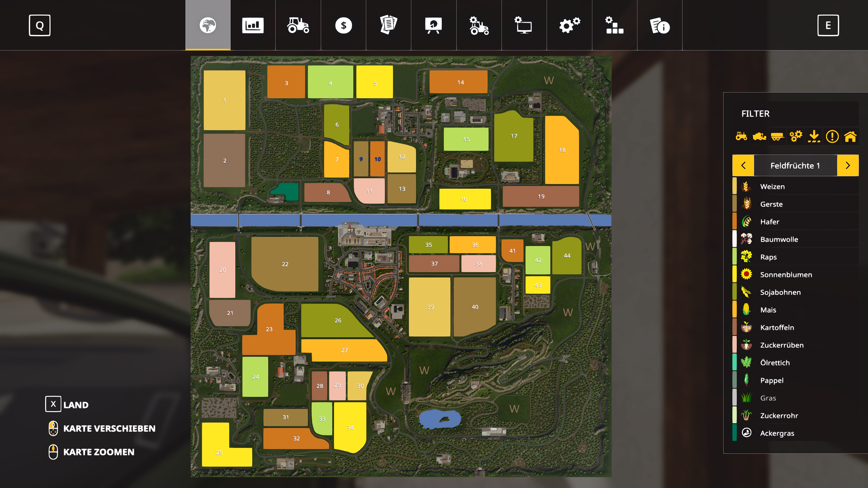Toggle the trailer filter icon
The width and height of the screenshot is (868, 488).
(777, 137)
